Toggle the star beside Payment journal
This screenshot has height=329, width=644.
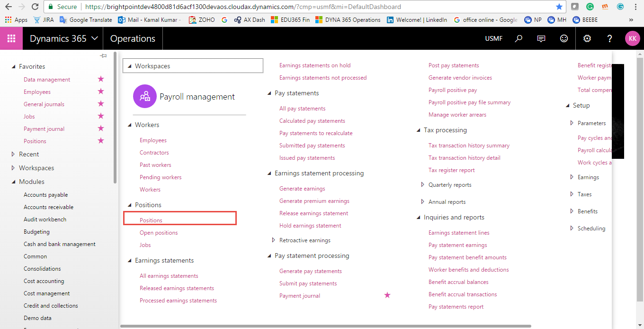[x=100, y=128]
